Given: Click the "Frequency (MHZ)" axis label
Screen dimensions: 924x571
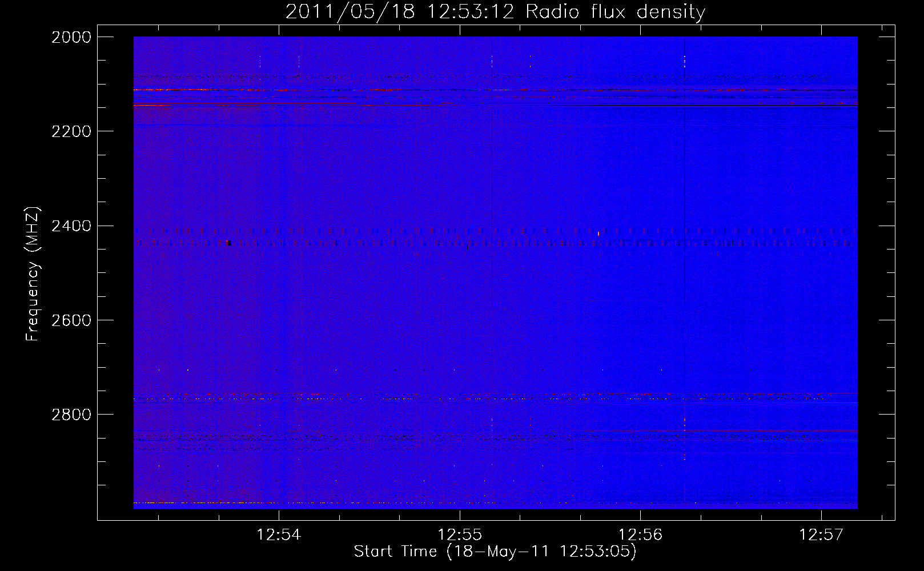Looking at the screenshot, I should (x=33, y=274).
